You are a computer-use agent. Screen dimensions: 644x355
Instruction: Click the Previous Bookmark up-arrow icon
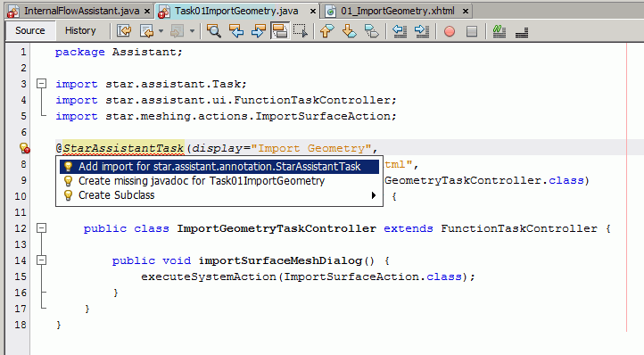(327, 31)
